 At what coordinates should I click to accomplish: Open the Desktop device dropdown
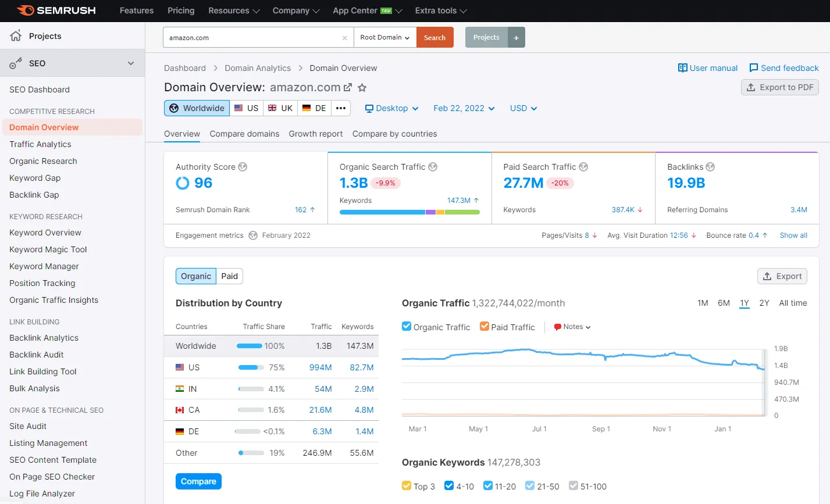(391, 108)
